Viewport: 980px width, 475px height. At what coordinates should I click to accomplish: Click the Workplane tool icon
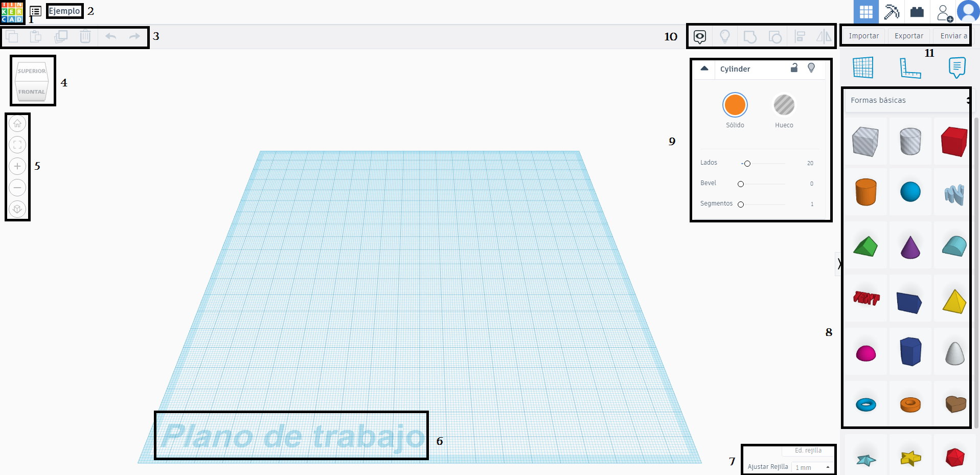pos(863,67)
